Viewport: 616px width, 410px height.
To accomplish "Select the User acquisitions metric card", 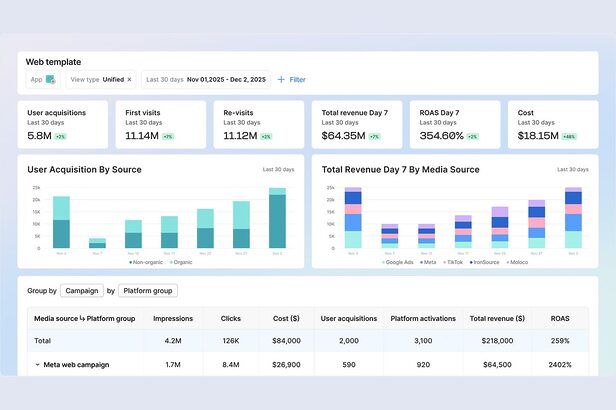I will click(x=62, y=124).
